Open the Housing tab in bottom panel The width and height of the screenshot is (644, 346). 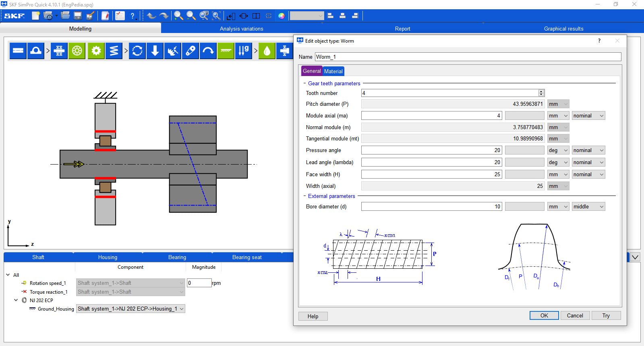click(x=108, y=257)
